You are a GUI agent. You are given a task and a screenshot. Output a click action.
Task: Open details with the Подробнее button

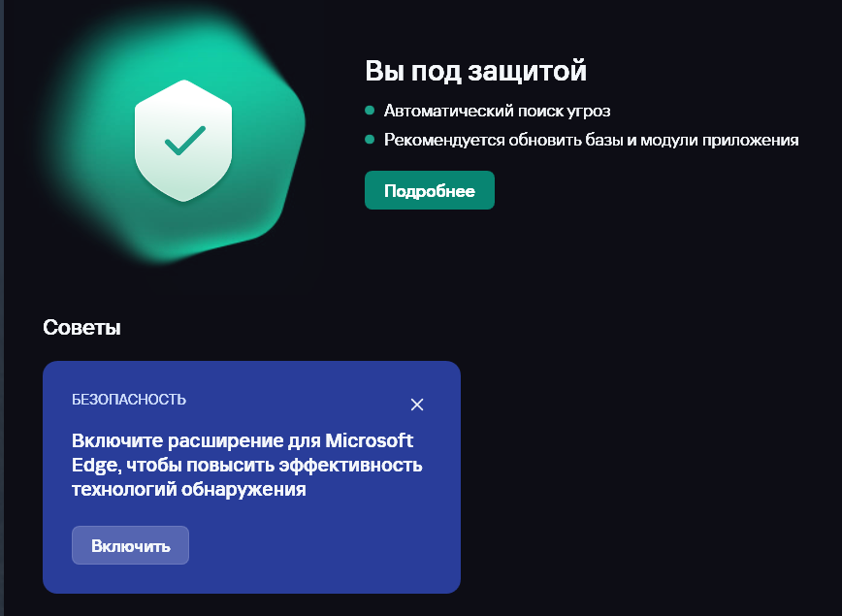[429, 190]
